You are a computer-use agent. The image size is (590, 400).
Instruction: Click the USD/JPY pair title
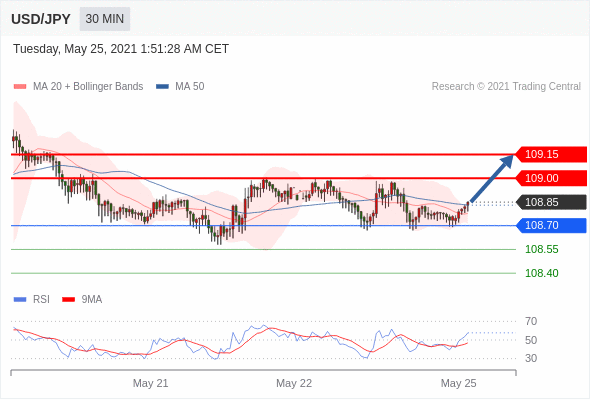(41, 19)
